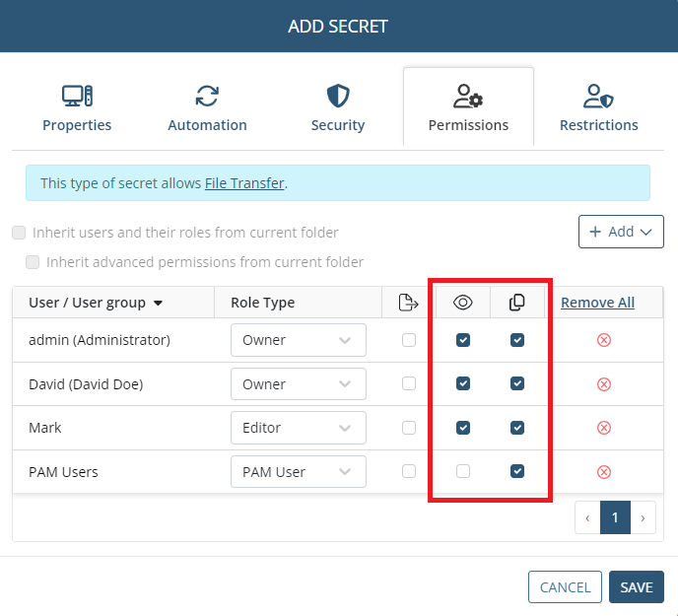The width and height of the screenshot is (678, 616).
Task: Change Mark's Editor role dropdown
Action: tap(298, 428)
